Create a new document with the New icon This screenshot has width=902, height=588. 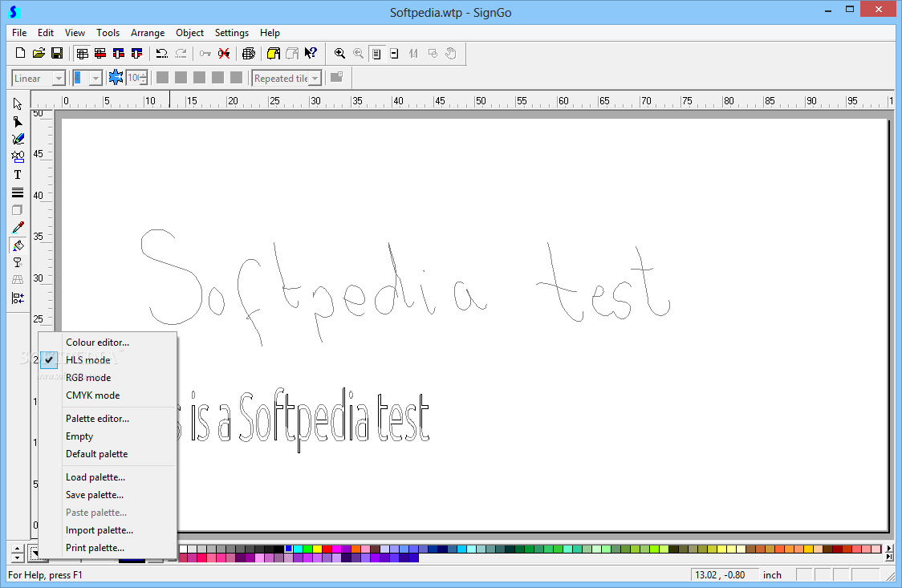pos(20,54)
